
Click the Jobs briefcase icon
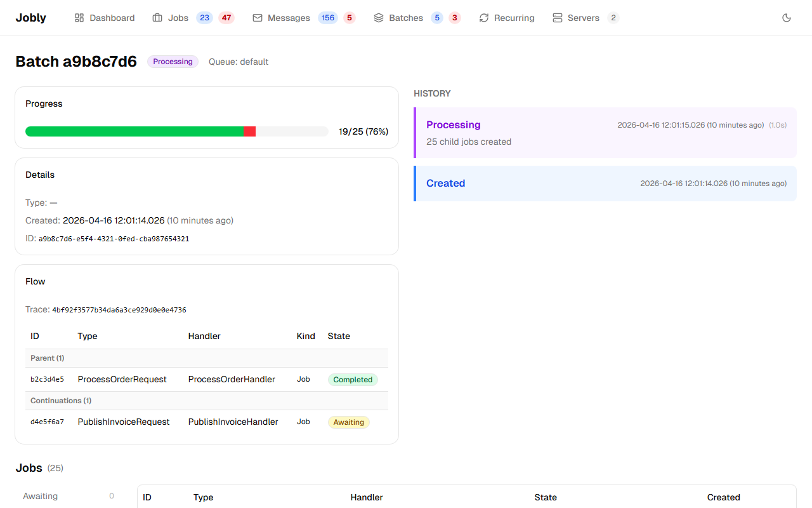(x=157, y=18)
